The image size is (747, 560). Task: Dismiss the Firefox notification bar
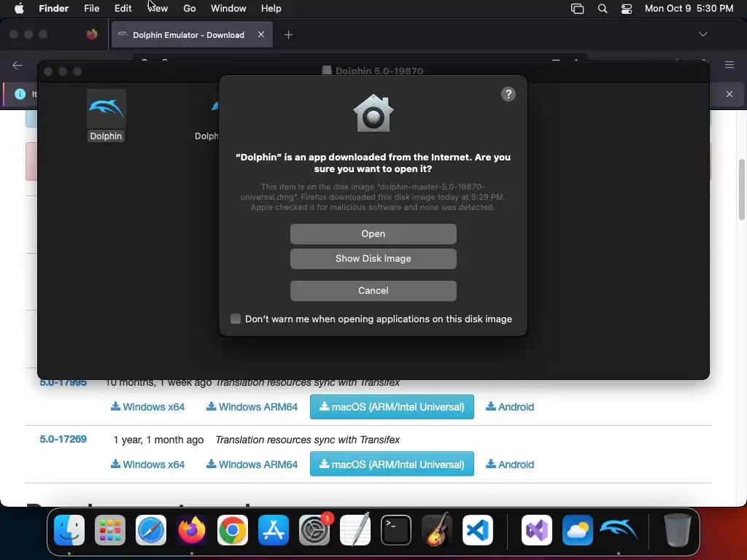click(729, 94)
